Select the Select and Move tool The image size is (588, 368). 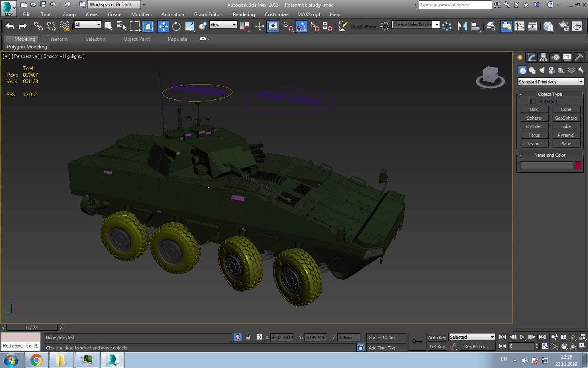coord(163,26)
